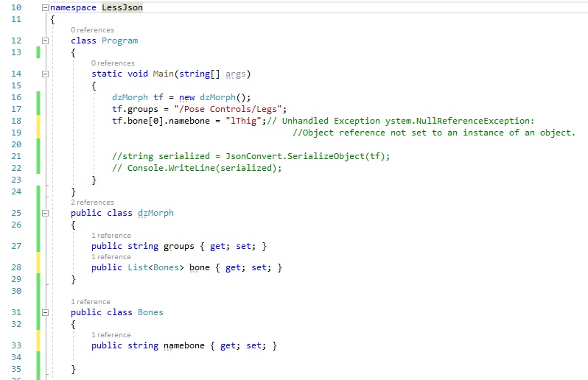Open '1 reference' CodeLens above groups property
588x380 pixels.
pyautogui.click(x=111, y=236)
